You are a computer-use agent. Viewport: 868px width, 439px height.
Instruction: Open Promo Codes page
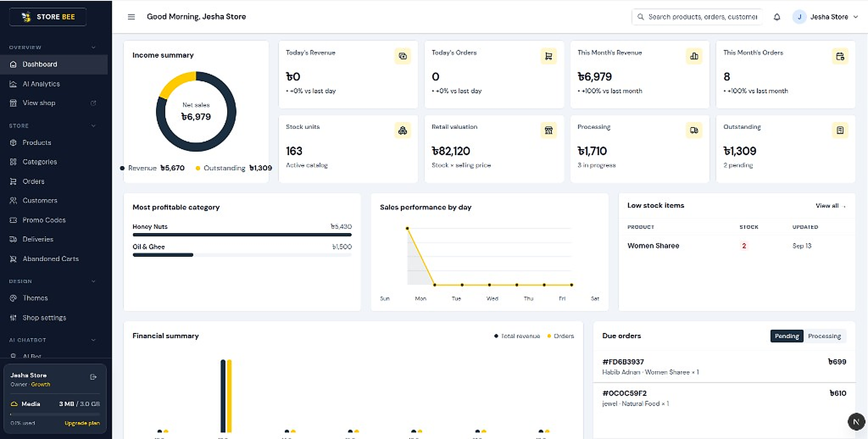click(x=54, y=220)
